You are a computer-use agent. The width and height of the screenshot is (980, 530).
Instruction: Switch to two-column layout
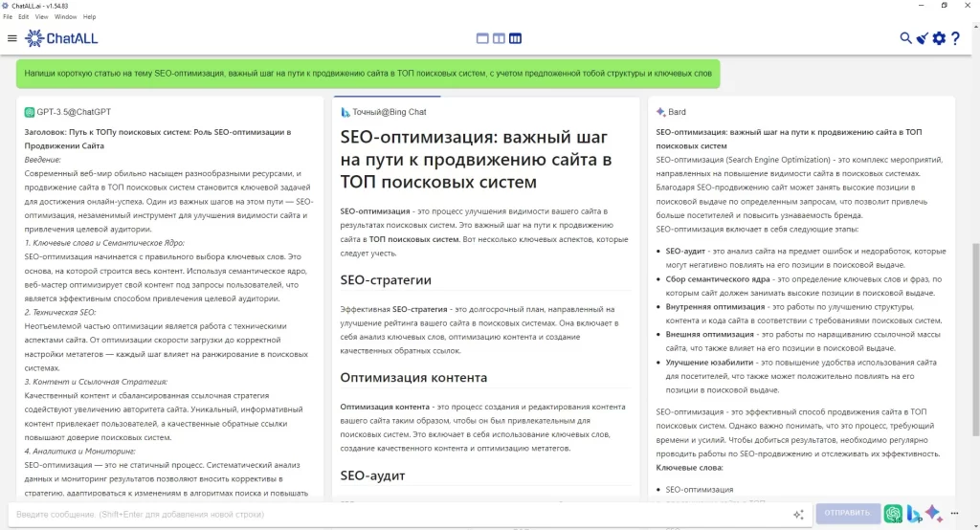point(499,38)
